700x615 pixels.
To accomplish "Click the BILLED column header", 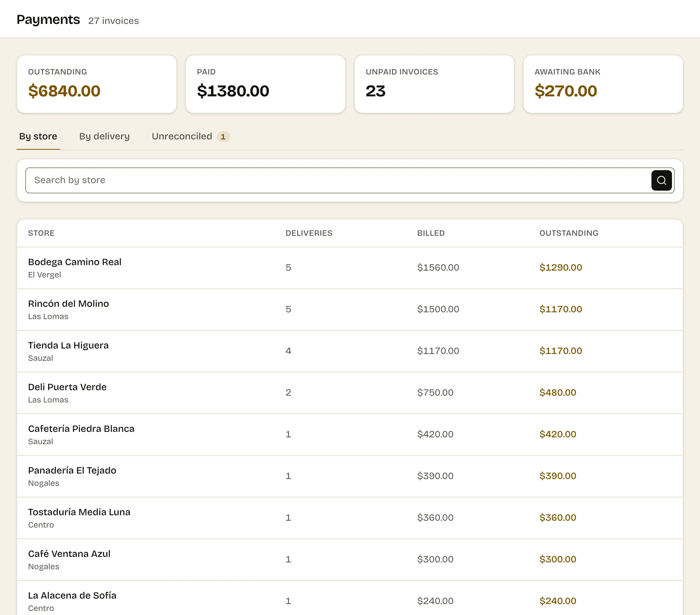I will point(431,233).
